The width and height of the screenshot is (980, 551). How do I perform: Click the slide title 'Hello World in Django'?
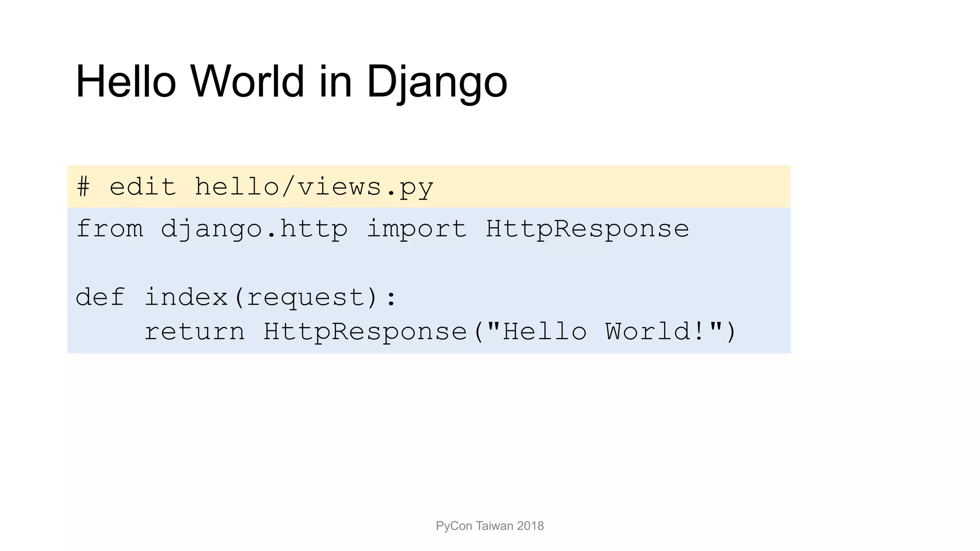(x=291, y=82)
